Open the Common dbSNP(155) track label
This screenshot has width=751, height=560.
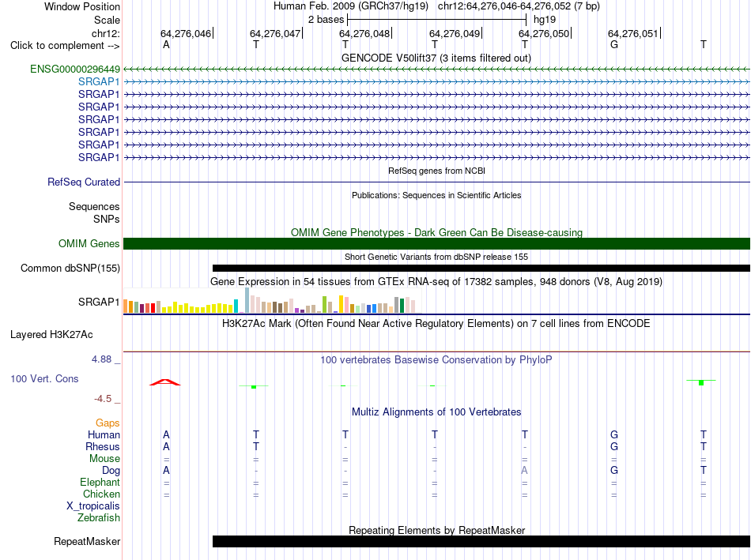[70, 268]
